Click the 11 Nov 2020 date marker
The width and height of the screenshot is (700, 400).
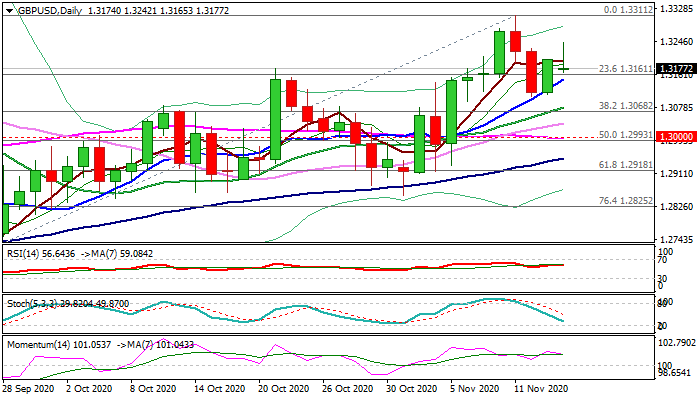click(540, 388)
